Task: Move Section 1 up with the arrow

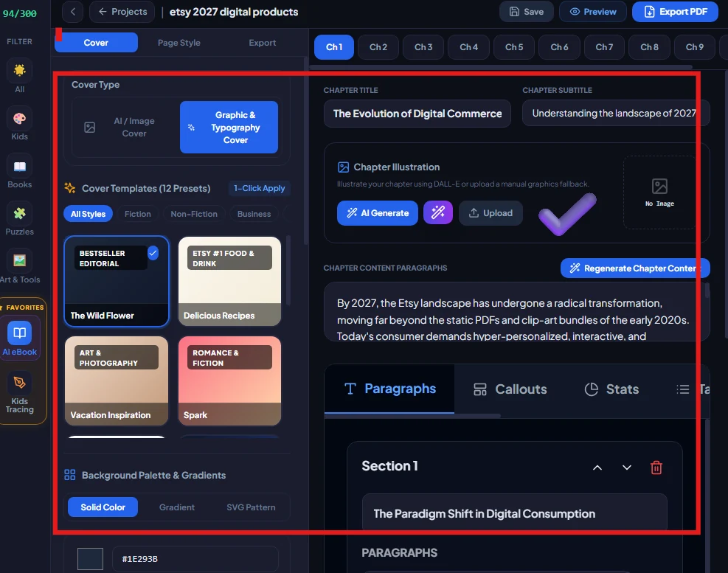Action: pos(597,467)
